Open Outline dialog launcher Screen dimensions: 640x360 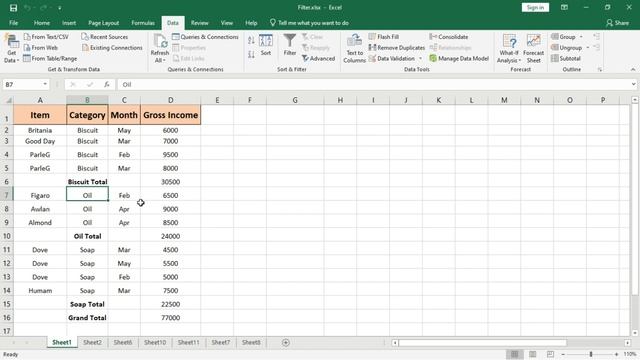600,70
